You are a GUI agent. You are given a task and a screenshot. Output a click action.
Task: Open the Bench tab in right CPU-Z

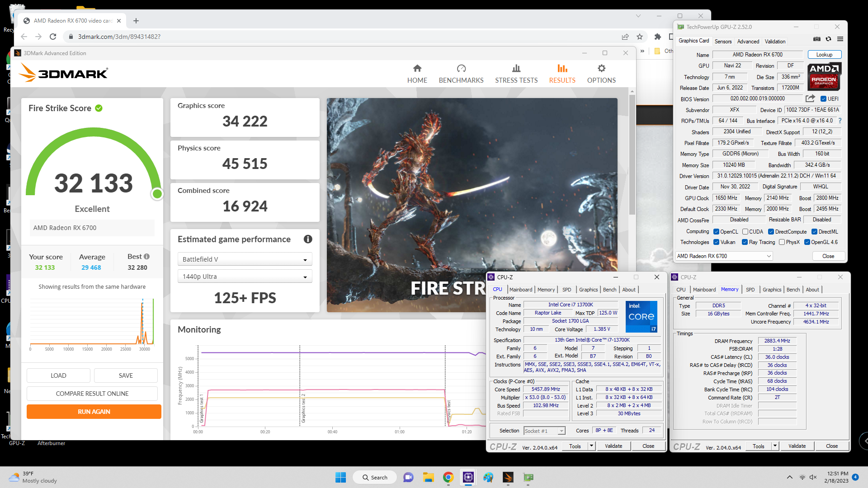tap(793, 290)
